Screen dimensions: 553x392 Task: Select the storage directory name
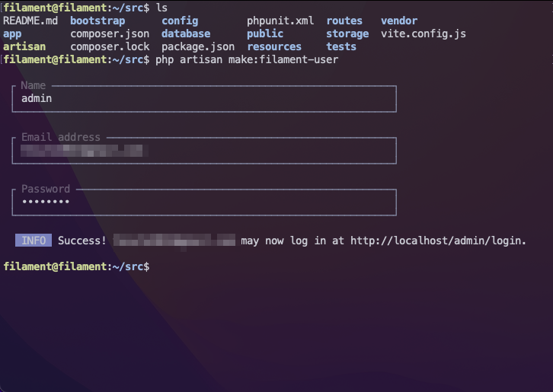pos(347,33)
